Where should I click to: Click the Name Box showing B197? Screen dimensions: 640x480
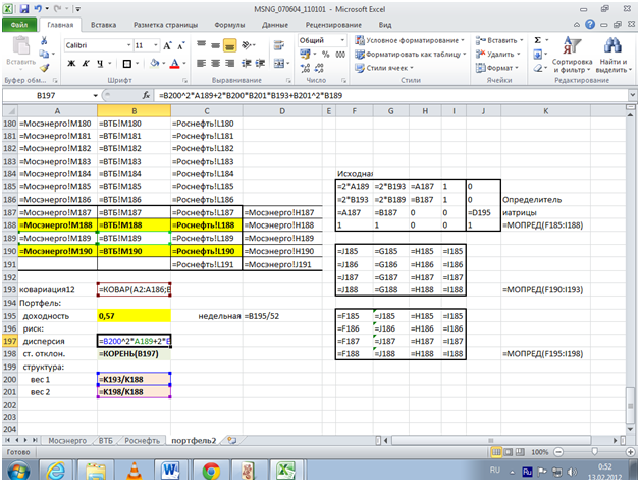[47, 96]
